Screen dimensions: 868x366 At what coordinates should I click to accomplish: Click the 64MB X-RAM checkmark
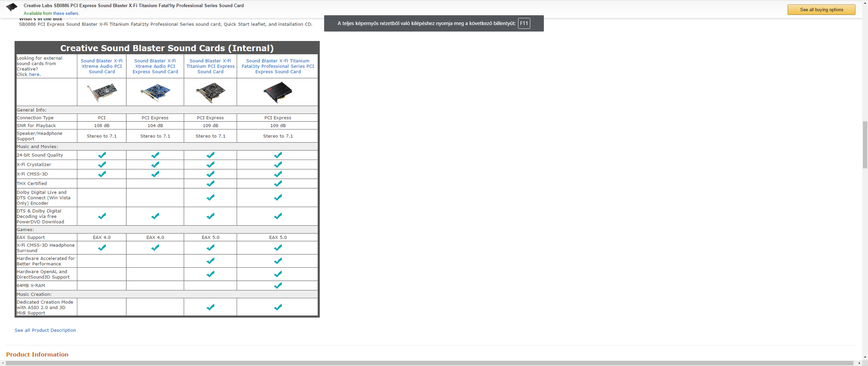[x=278, y=286]
